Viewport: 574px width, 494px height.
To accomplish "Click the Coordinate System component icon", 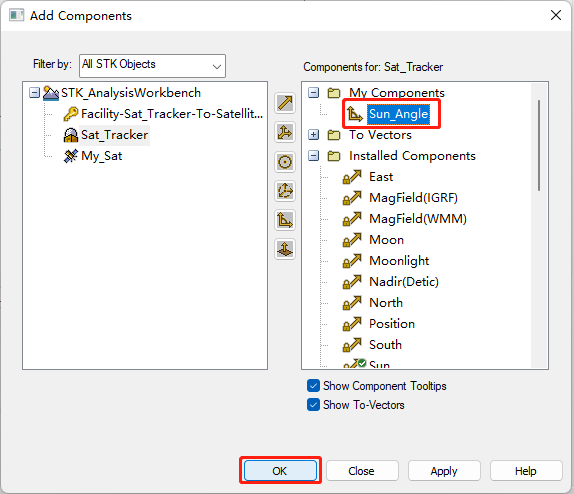I will 285,191.
